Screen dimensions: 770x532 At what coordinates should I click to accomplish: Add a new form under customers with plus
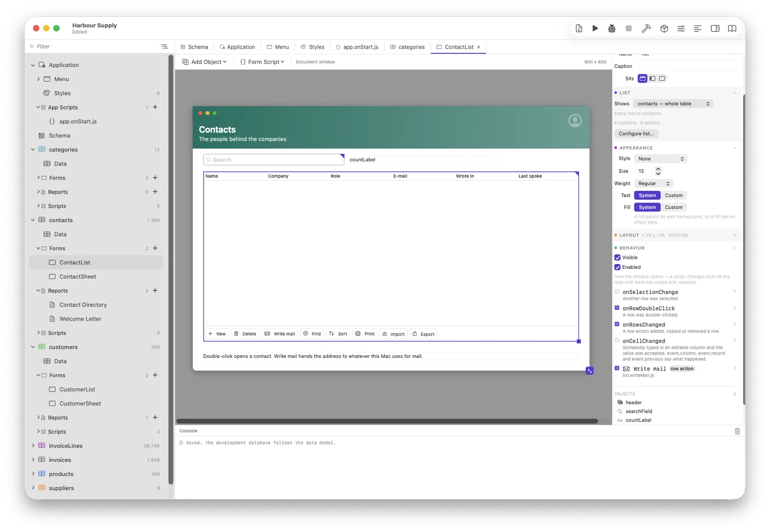[155, 375]
